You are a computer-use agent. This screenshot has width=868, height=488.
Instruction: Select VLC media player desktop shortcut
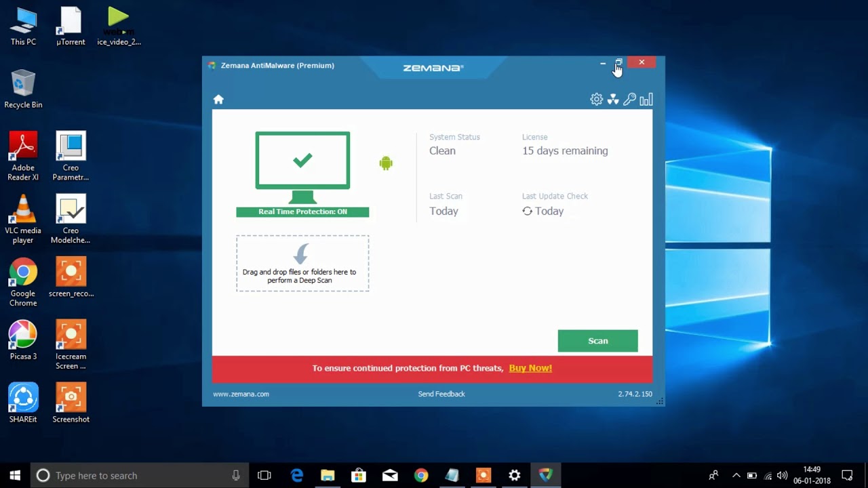coord(23,220)
